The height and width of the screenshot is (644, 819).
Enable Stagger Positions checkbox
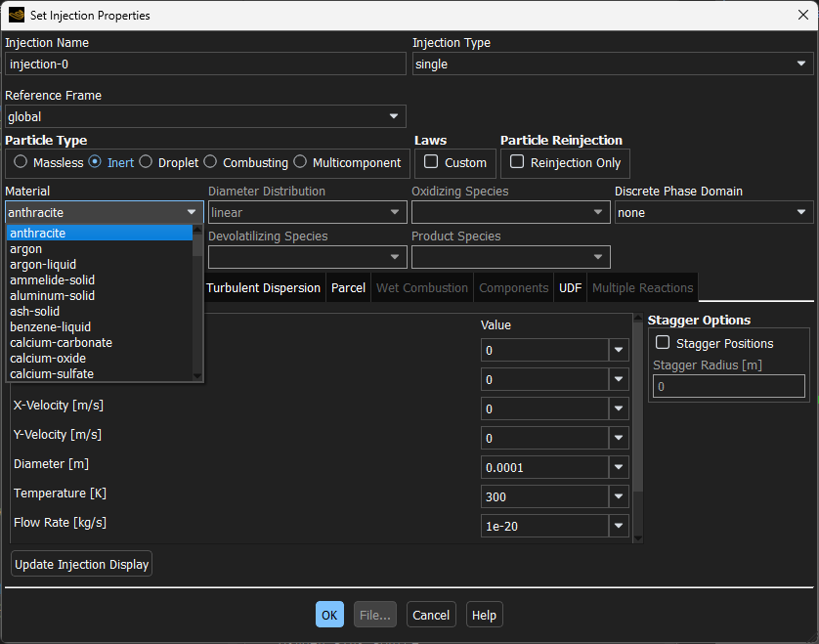663,343
